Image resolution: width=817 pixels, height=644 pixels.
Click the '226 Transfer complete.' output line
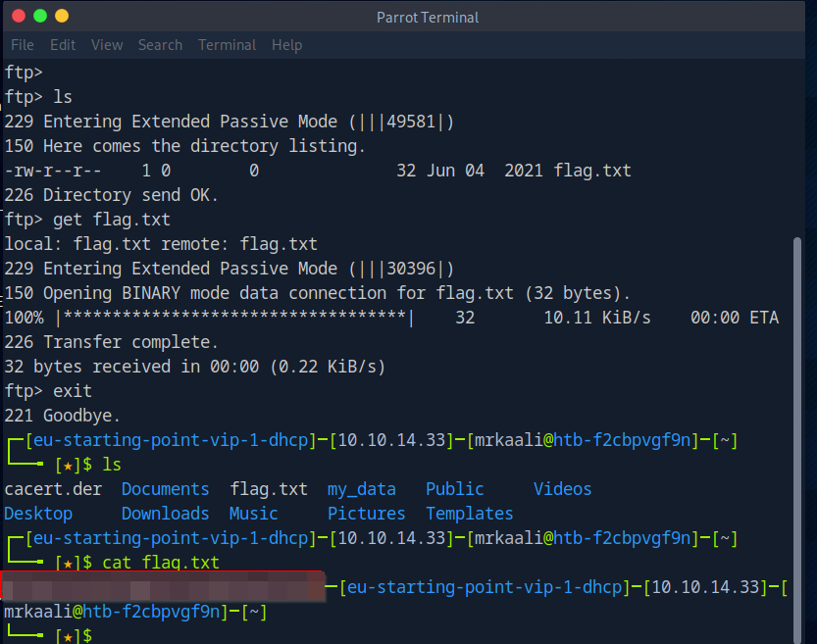pyautogui.click(x=112, y=342)
